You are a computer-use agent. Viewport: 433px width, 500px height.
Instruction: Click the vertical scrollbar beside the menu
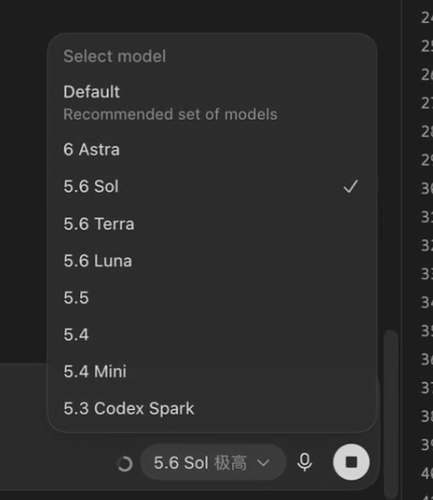point(391,413)
